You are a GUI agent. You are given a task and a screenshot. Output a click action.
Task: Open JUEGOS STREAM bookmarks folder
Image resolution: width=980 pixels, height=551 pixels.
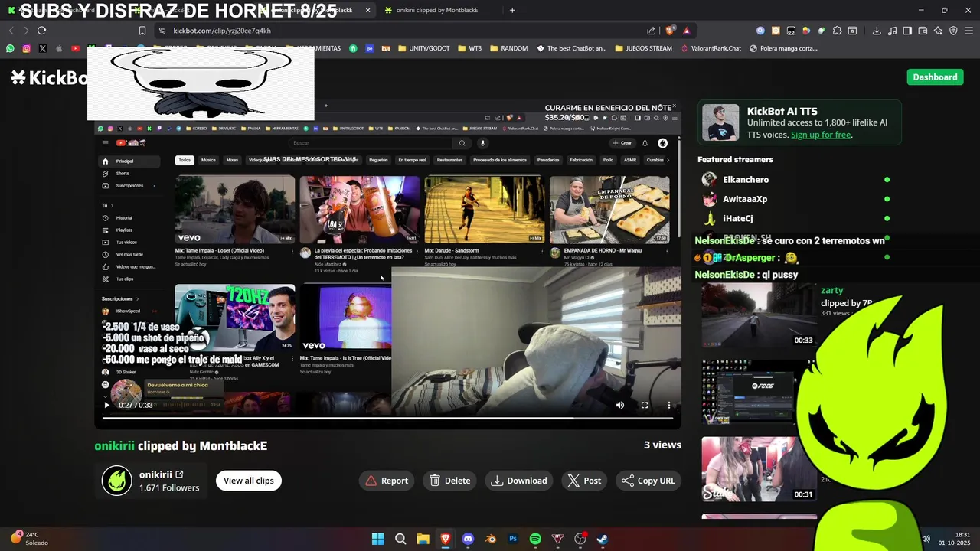coord(642,48)
